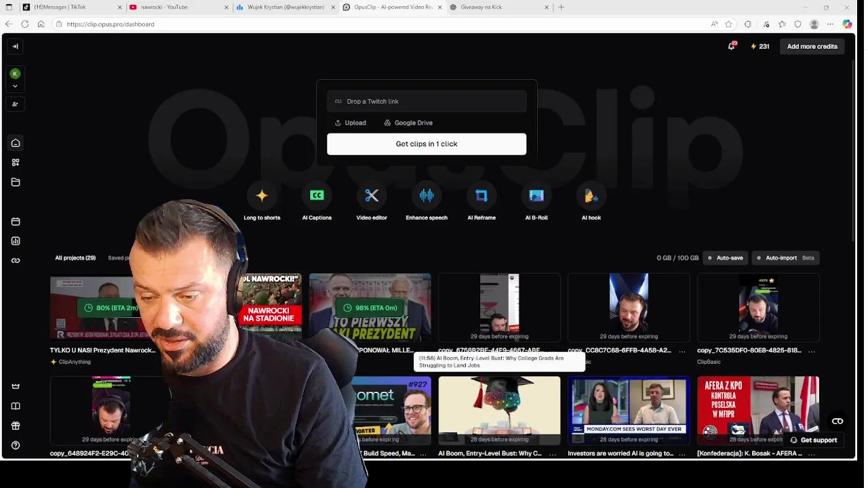Open the calendar scheduler icon in sidebar

click(16, 222)
